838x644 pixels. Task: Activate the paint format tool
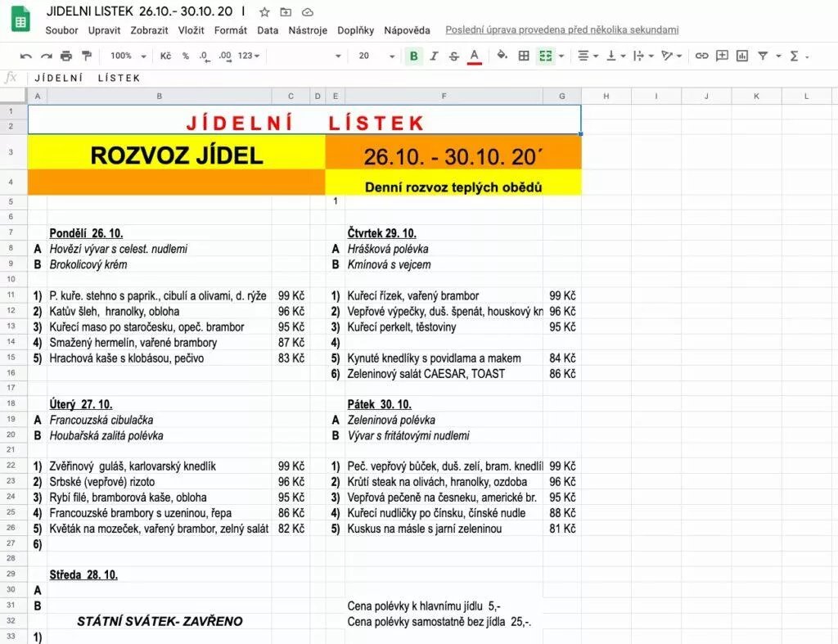[86, 56]
